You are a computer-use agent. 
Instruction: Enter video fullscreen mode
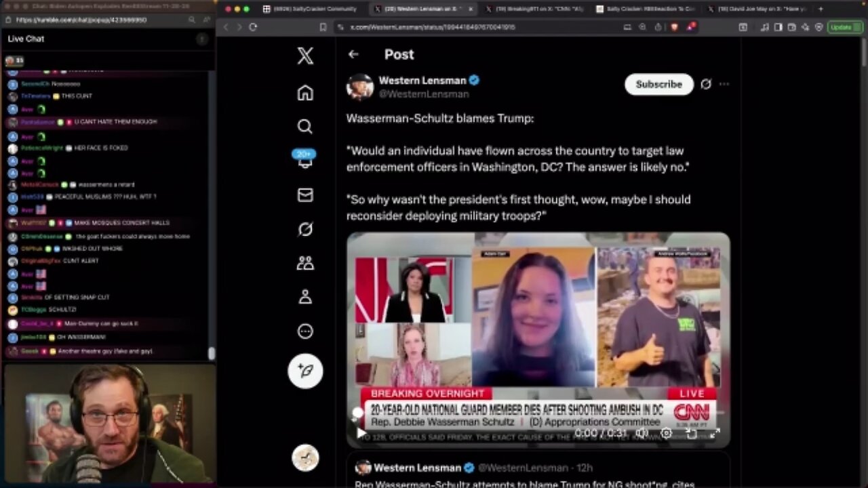point(715,433)
